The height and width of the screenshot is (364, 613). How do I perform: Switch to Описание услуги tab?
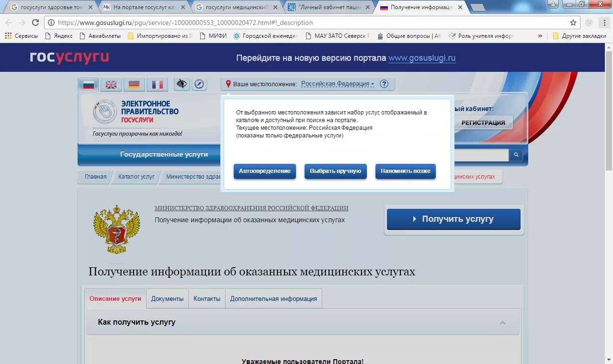115,298
